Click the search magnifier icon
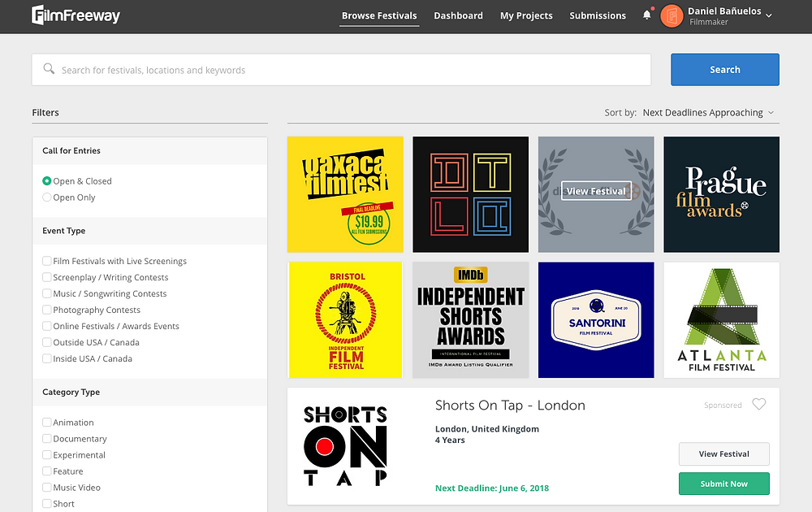Image resolution: width=812 pixels, height=512 pixels. (x=49, y=69)
